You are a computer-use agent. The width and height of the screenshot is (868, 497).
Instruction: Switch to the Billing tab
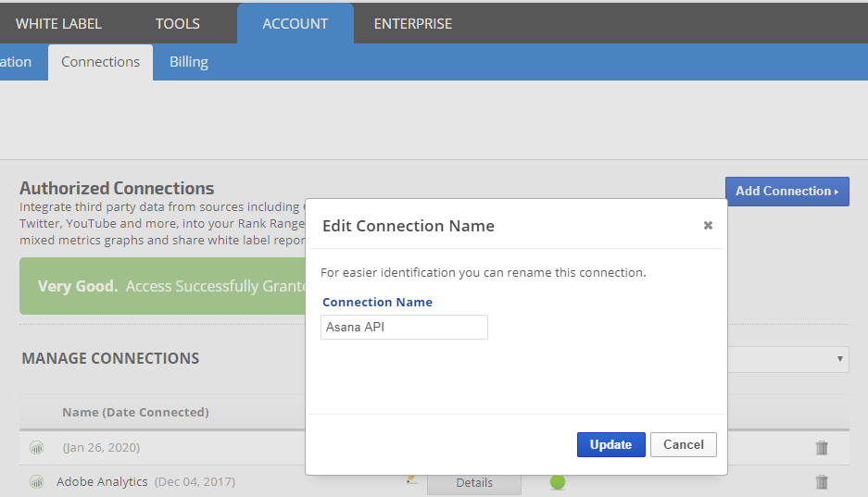pos(189,62)
